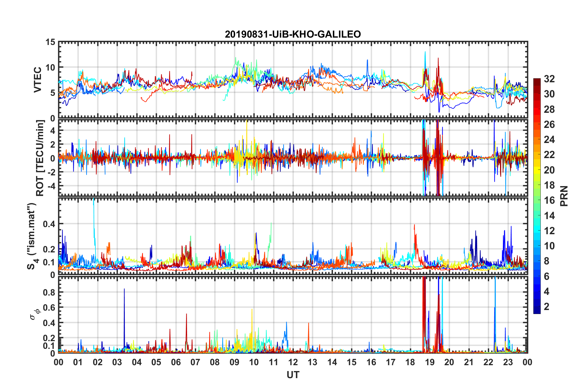Click the 15 hour tick on UT axis
Viewport: 586px width, 392px height.
pos(352,362)
